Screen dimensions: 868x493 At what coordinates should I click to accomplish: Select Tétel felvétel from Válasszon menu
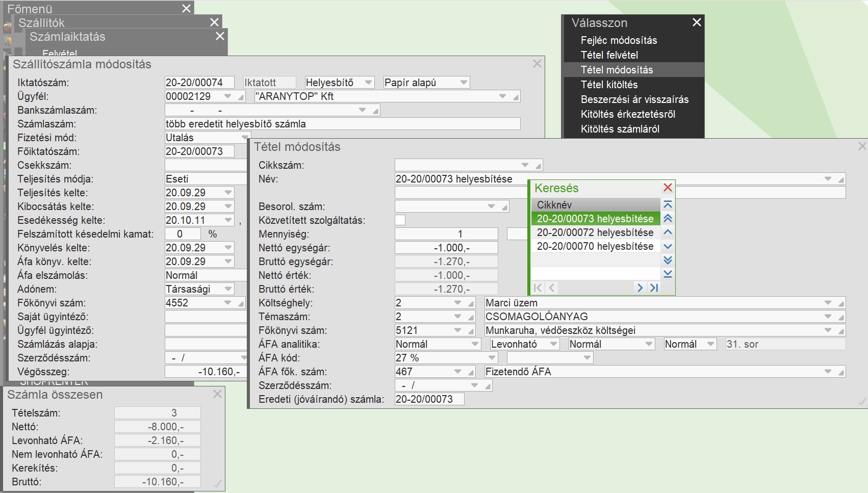(609, 55)
